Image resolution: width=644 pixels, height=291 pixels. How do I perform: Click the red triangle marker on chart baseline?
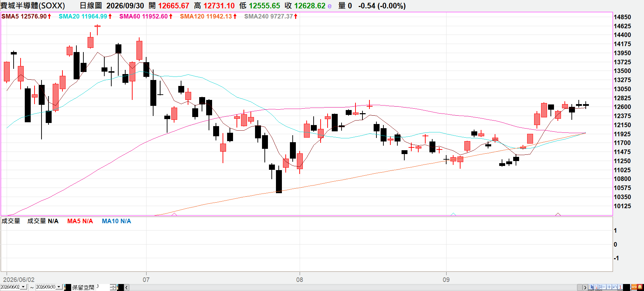558,214
